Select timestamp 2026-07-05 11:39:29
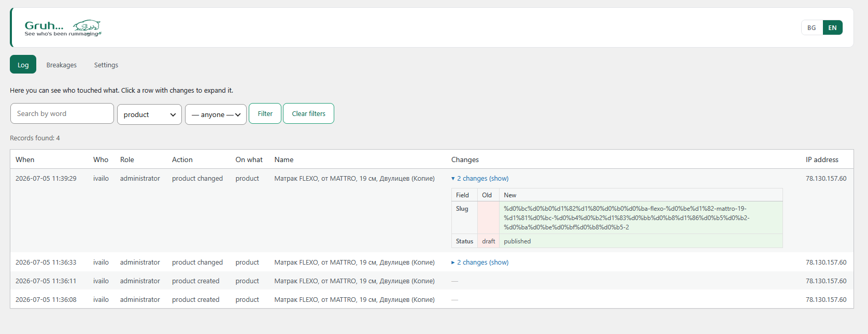 coord(46,178)
